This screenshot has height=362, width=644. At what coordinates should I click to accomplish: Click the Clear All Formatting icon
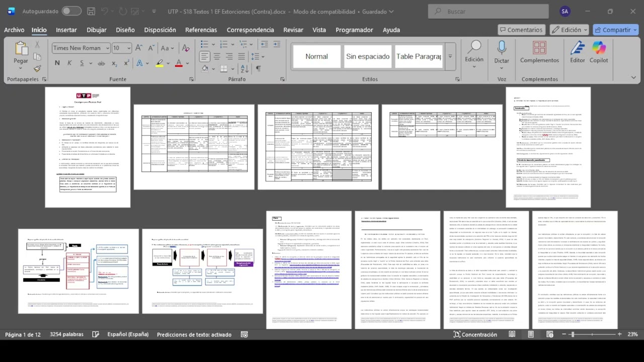[186, 48]
